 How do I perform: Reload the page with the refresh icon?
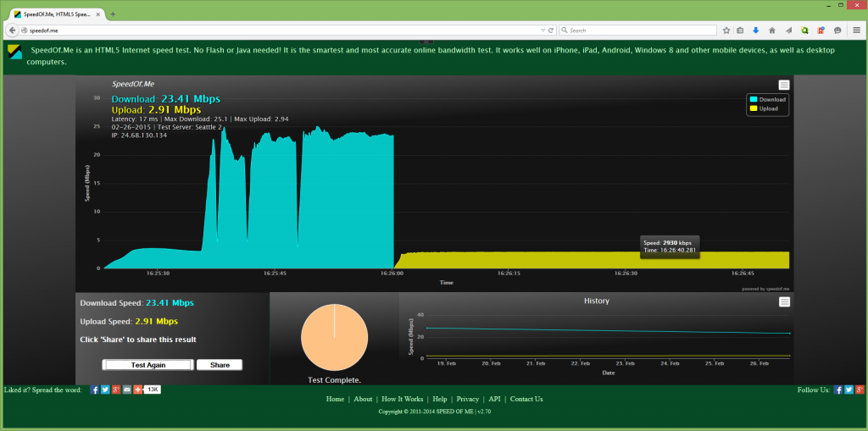(551, 30)
